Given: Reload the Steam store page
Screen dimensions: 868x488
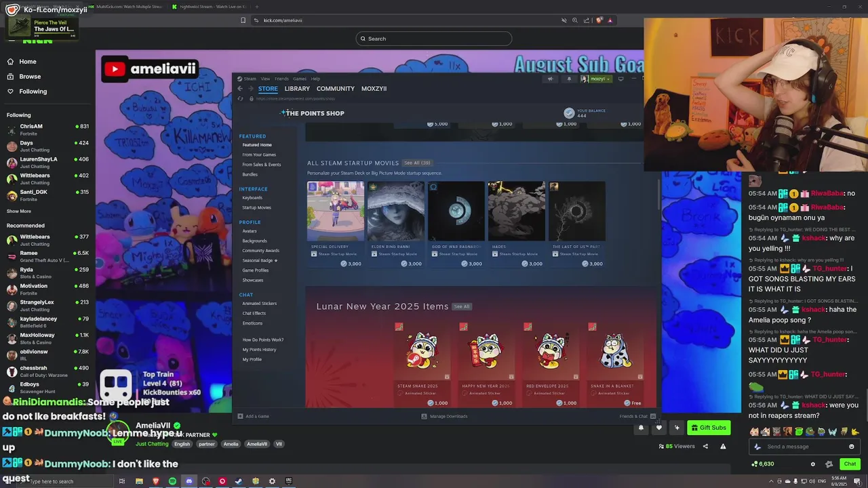Looking at the screenshot, I should pyautogui.click(x=240, y=99).
